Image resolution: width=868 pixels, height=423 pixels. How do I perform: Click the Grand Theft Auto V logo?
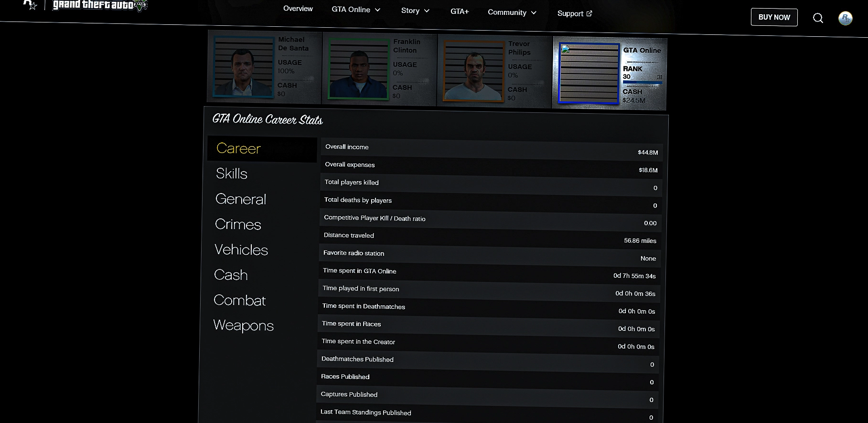coord(99,5)
